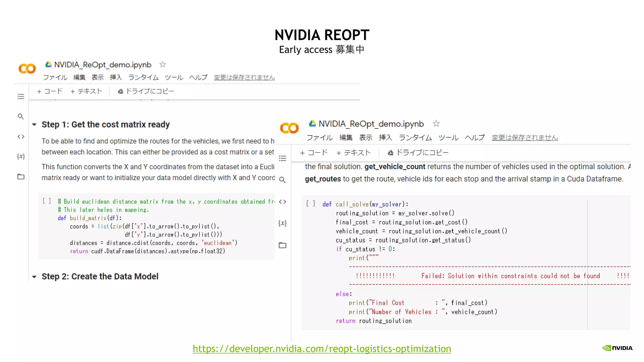This screenshot has width=644, height=362.
Task: Click 'get_routes' bold text in right notebook
Action: pyautogui.click(x=323, y=179)
